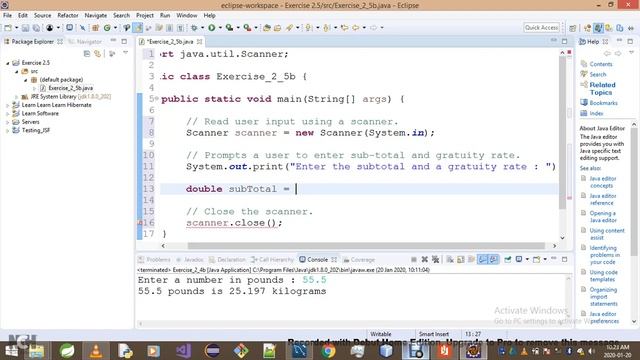640x360 pixels.
Task: Click the New file toolbar icon
Action: [x=8, y=28]
